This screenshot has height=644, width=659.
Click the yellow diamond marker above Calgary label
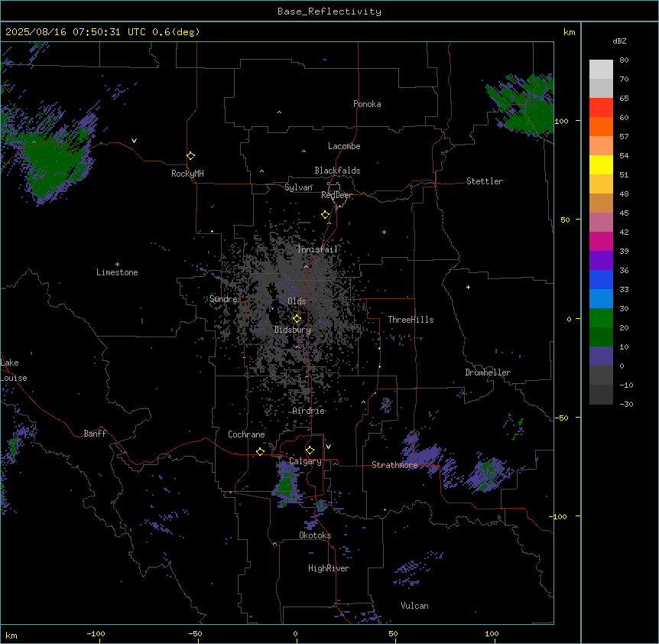[310, 450]
